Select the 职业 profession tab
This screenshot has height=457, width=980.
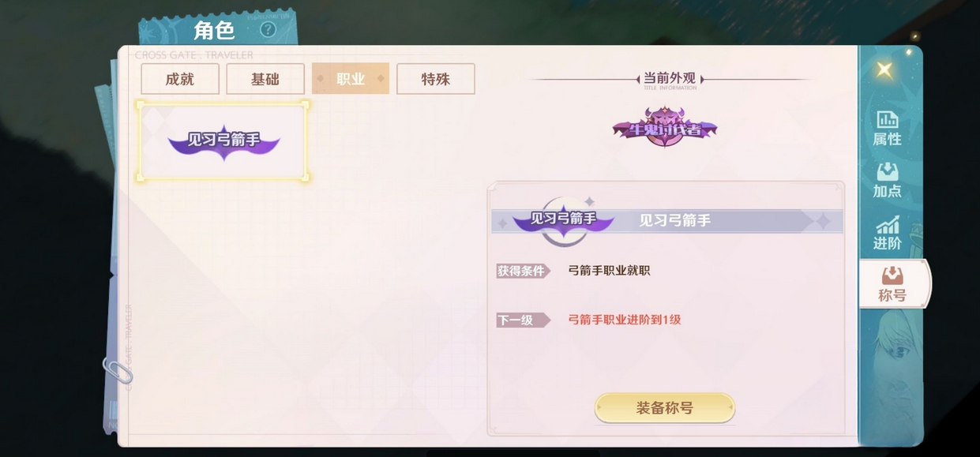point(351,79)
